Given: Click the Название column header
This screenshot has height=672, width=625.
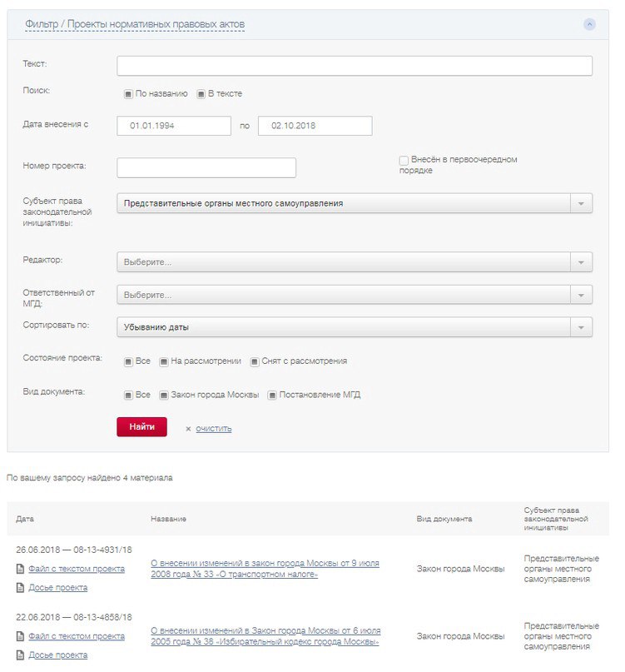Looking at the screenshot, I should click(x=168, y=519).
